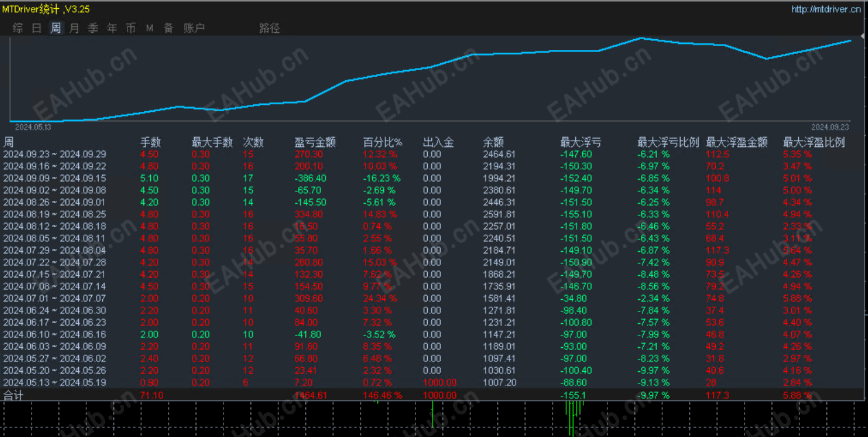Click the total profit 1464.61
The height and width of the screenshot is (437, 868).
[311, 395]
